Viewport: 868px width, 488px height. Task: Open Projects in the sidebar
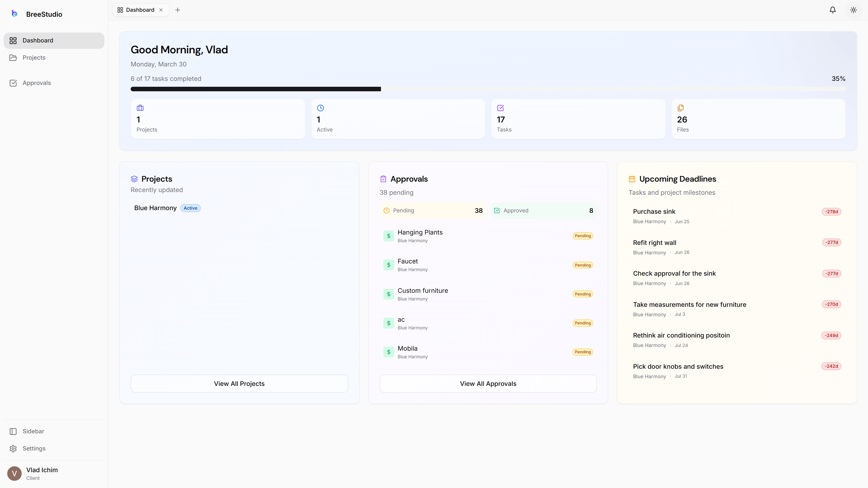54,58
